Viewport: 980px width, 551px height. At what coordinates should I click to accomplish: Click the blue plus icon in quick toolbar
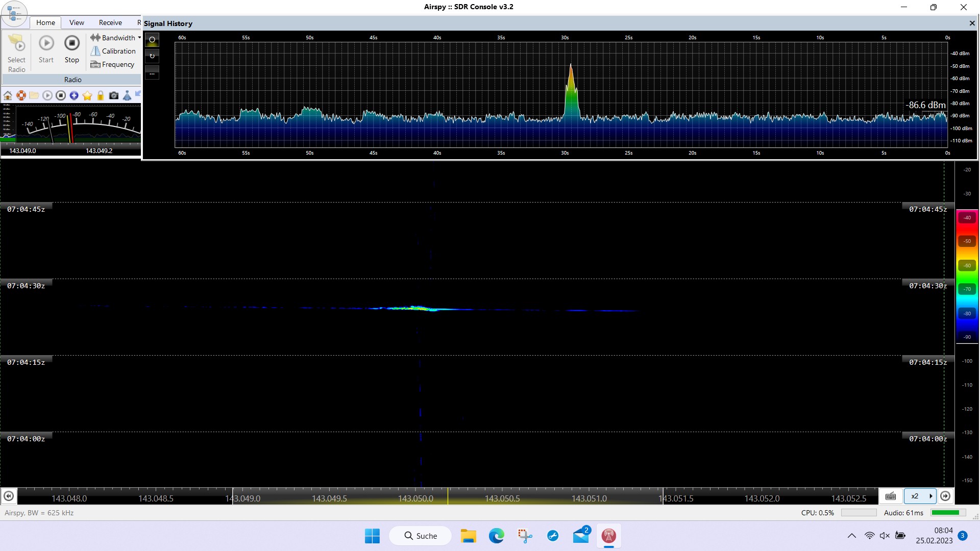(x=74, y=95)
